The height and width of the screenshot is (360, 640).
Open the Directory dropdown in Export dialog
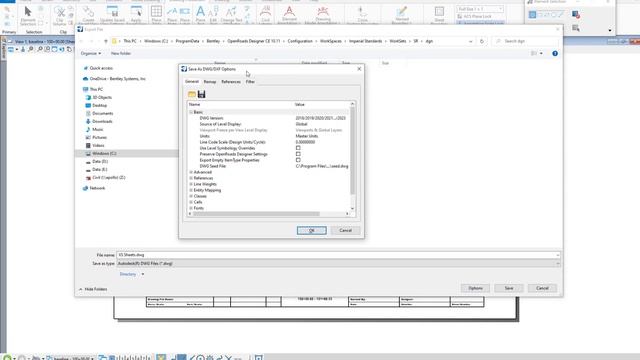coord(131,274)
